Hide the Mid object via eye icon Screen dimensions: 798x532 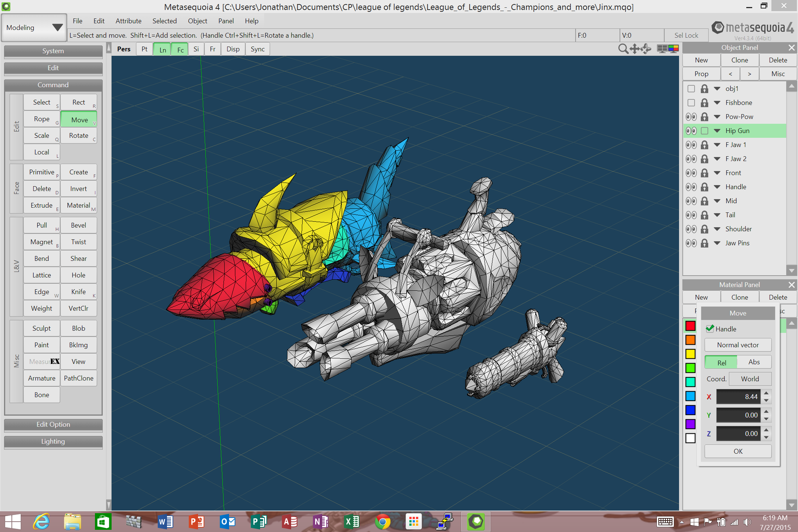coord(691,201)
